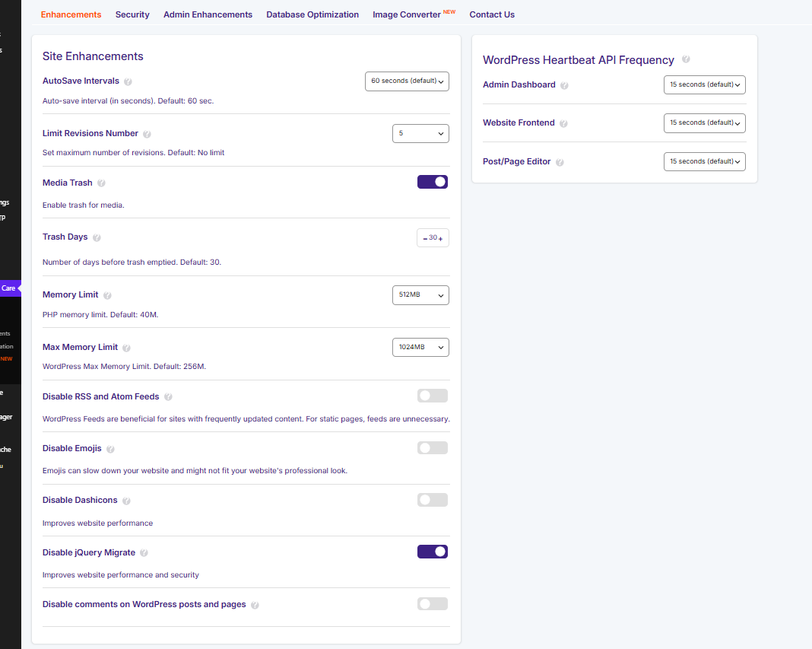Open Contact Us tab

coord(492,14)
